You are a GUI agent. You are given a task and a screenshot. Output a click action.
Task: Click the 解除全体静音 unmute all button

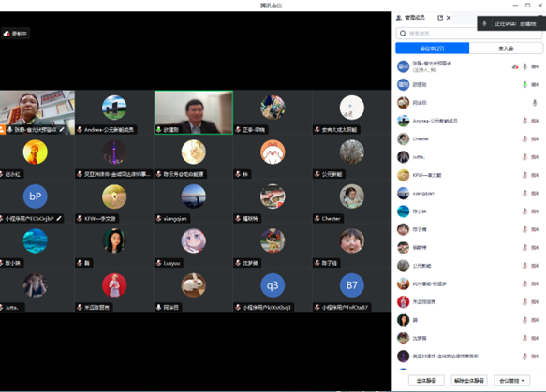pyautogui.click(x=469, y=381)
